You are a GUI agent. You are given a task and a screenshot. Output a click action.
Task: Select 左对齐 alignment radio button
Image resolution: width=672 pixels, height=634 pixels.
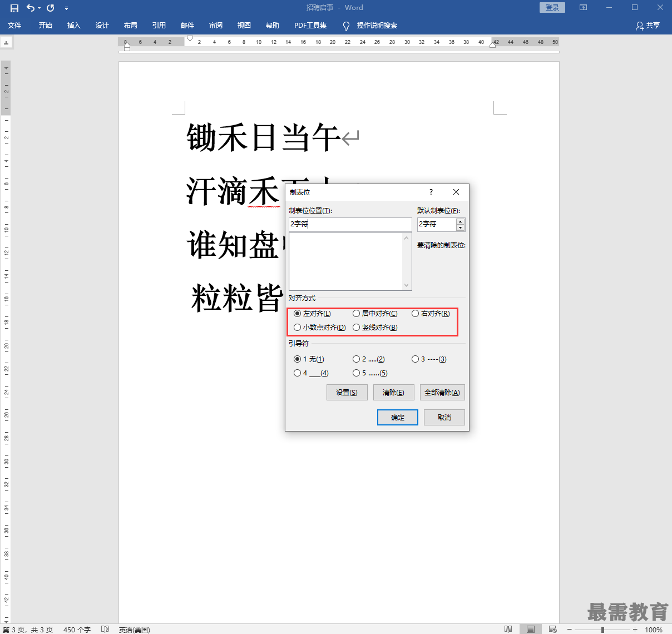[x=297, y=314]
